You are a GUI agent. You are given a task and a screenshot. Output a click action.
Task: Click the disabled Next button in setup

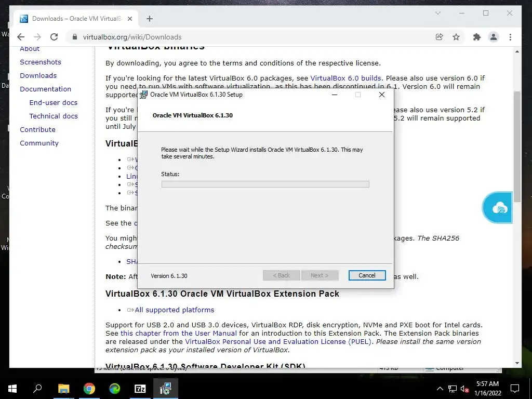pos(320,275)
